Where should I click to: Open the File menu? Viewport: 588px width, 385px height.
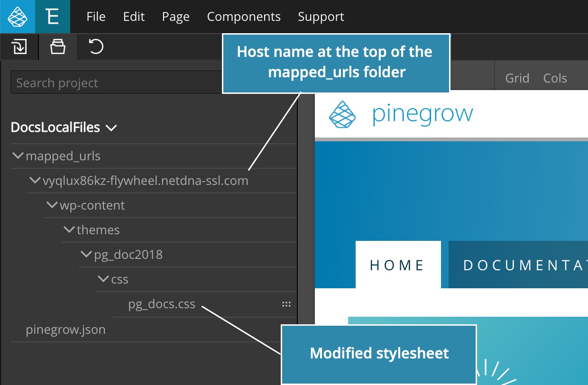(96, 17)
